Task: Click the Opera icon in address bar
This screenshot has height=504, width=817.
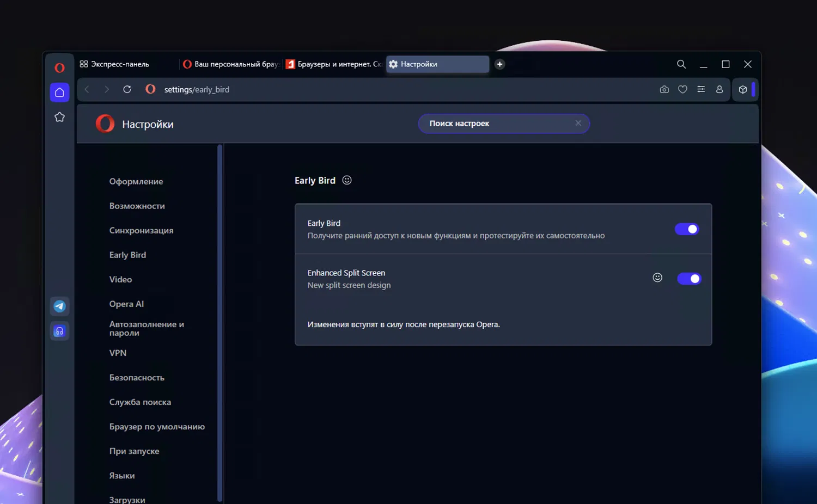Action: [150, 89]
